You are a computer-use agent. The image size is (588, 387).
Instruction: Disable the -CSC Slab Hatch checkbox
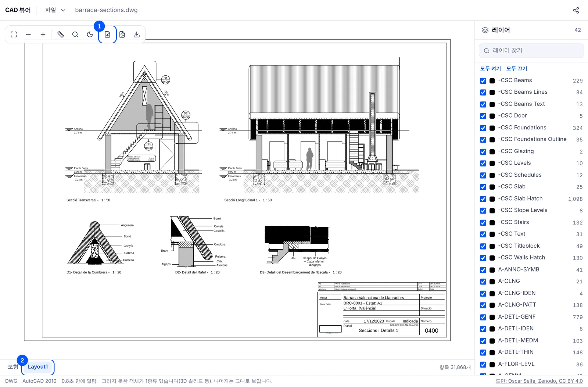tap(483, 199)
